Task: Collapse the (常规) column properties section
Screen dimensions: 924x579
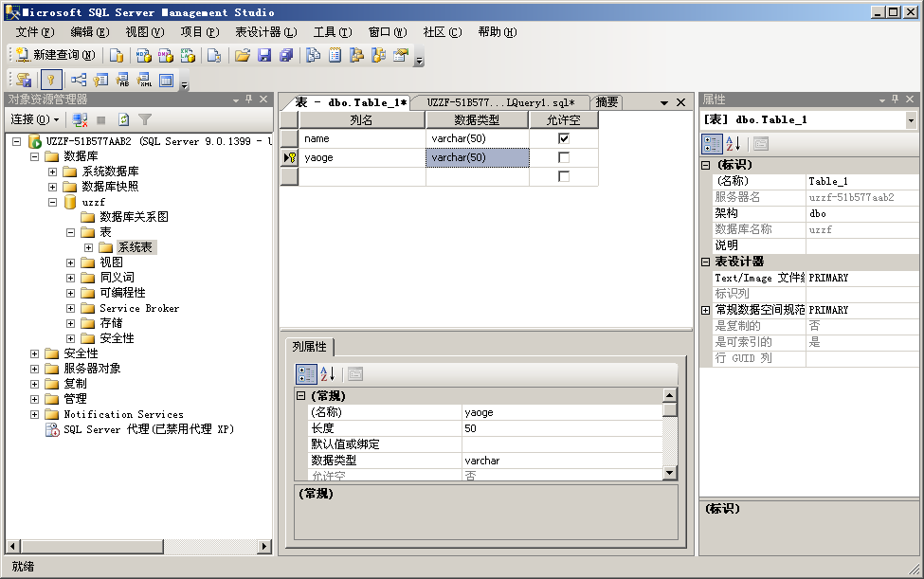Action: click(300, 396)
